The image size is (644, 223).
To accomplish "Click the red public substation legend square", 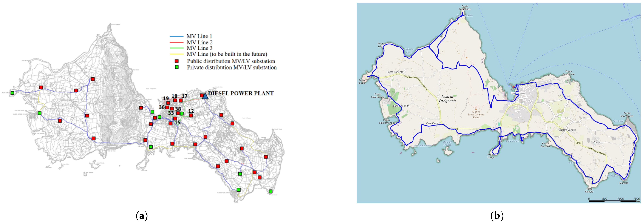I will pyautogui.click(x=176, y=61).
